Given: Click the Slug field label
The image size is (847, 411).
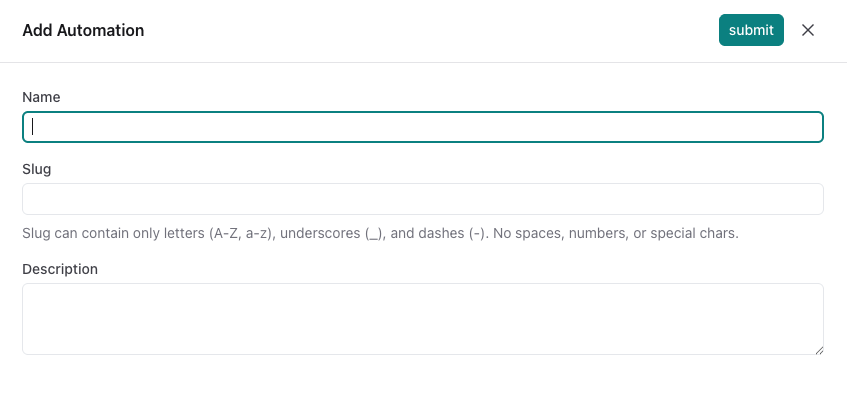Looking at the screenshot, I should pyautogui.click(x=37, y=169).
